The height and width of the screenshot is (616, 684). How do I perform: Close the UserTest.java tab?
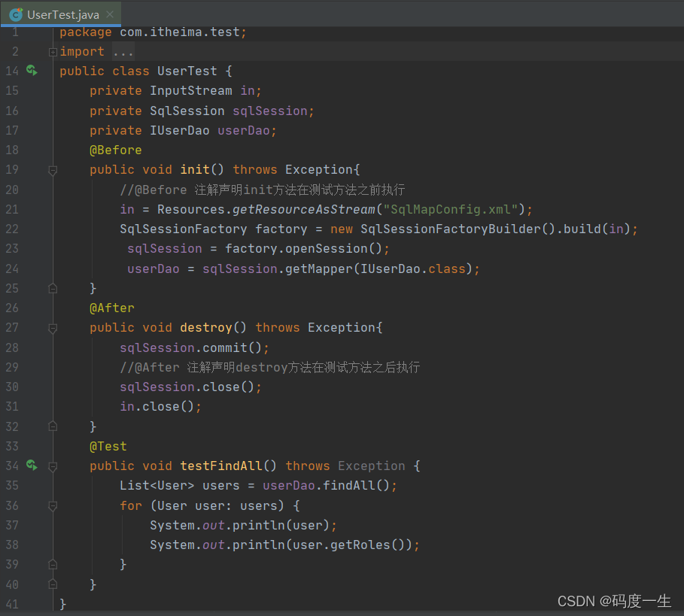pos(110,14)
